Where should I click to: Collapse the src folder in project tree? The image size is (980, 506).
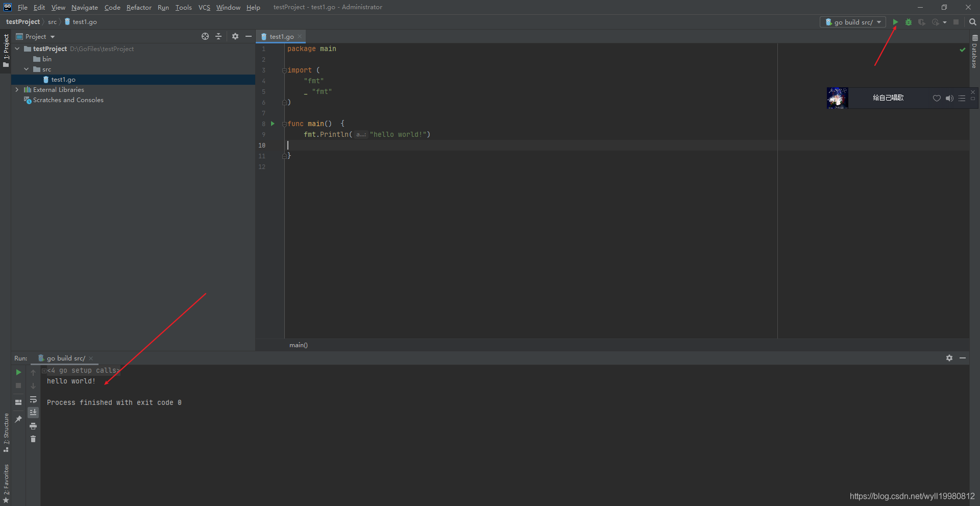point(27,69)
